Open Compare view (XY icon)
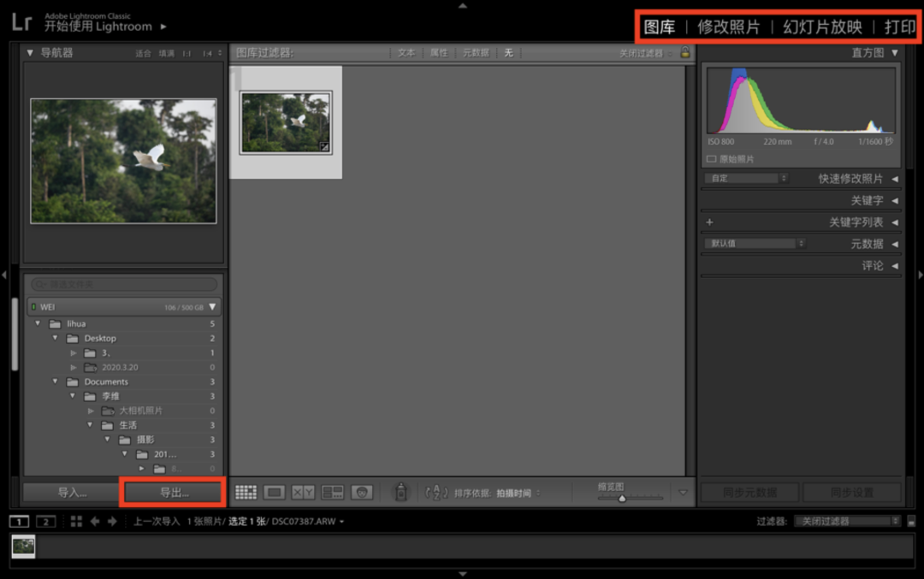924x579 pixels. point(303,493)
